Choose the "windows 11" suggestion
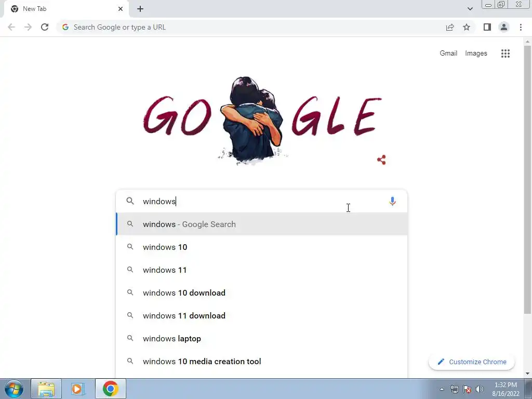 262,270
